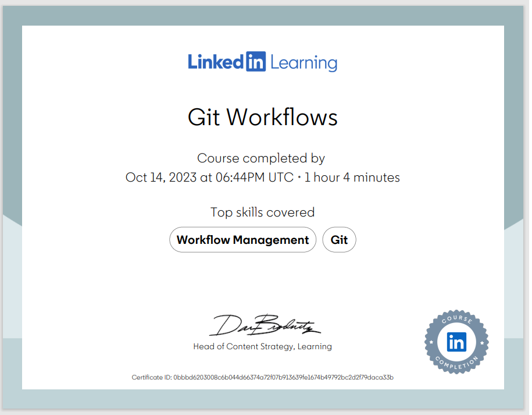Select the Git skill pill

pyautogui.click(x=339, y=240)
